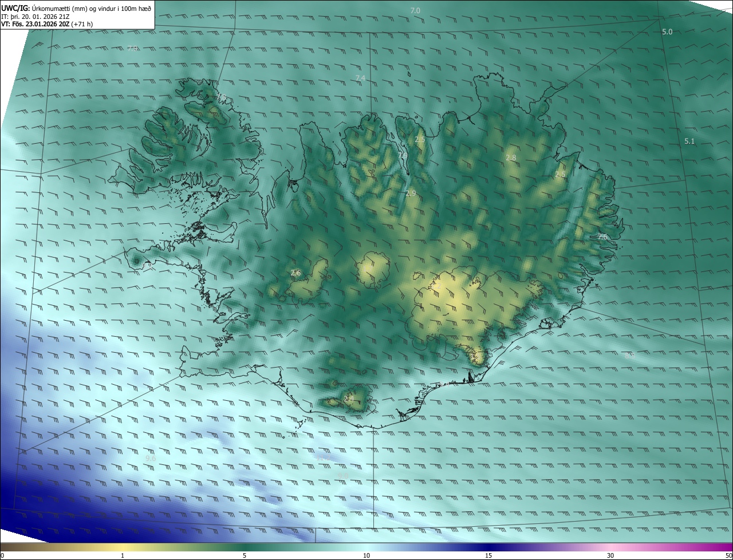Click the colorbar tick label 0
733x560 pixels.
pyautogui.click(x=2, y=555)
